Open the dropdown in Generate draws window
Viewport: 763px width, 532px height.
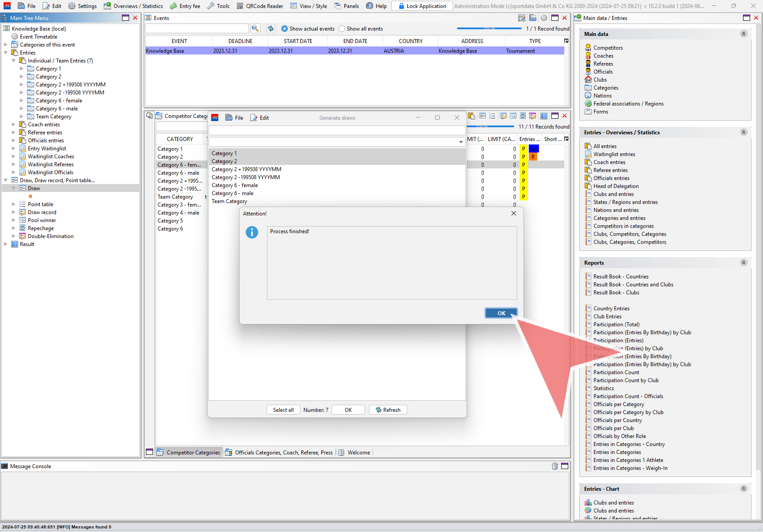point(461,142)
